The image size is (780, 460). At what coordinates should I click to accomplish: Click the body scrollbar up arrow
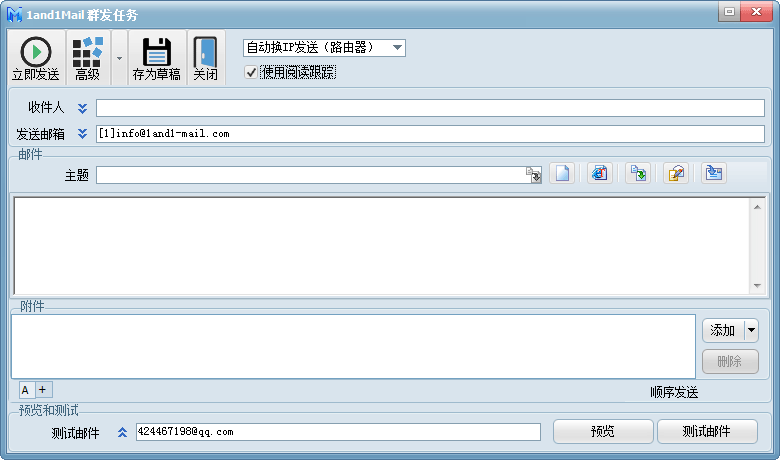757,207
